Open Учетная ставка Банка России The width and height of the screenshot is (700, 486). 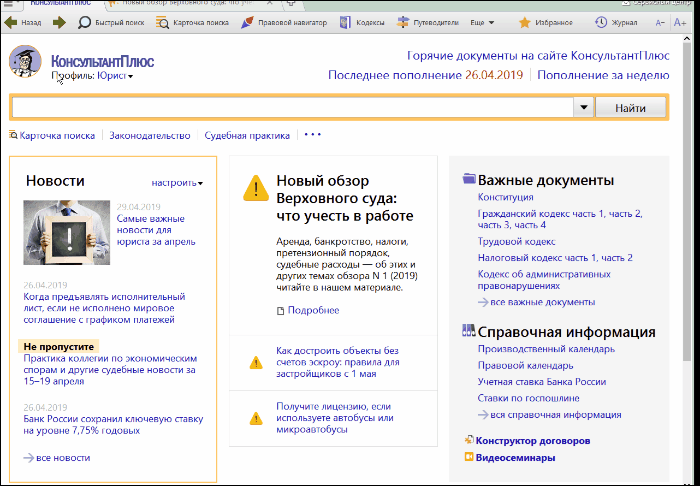click(x=542, y=382)
